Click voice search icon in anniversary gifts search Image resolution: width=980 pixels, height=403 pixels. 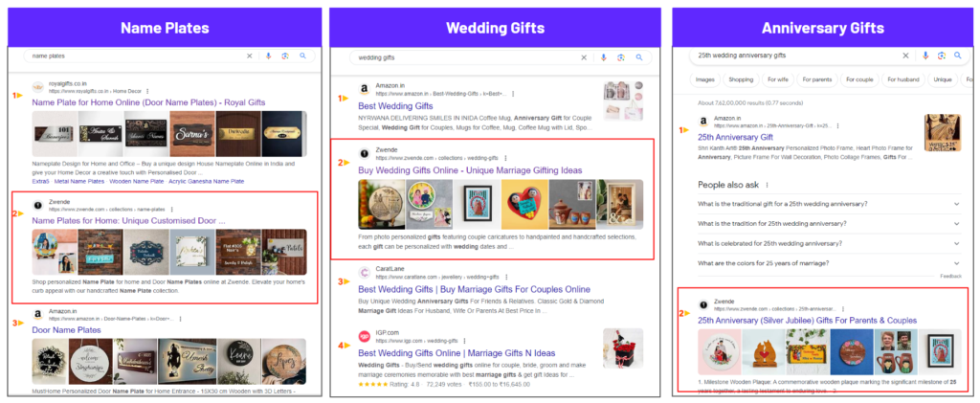(x=925, y=56)
